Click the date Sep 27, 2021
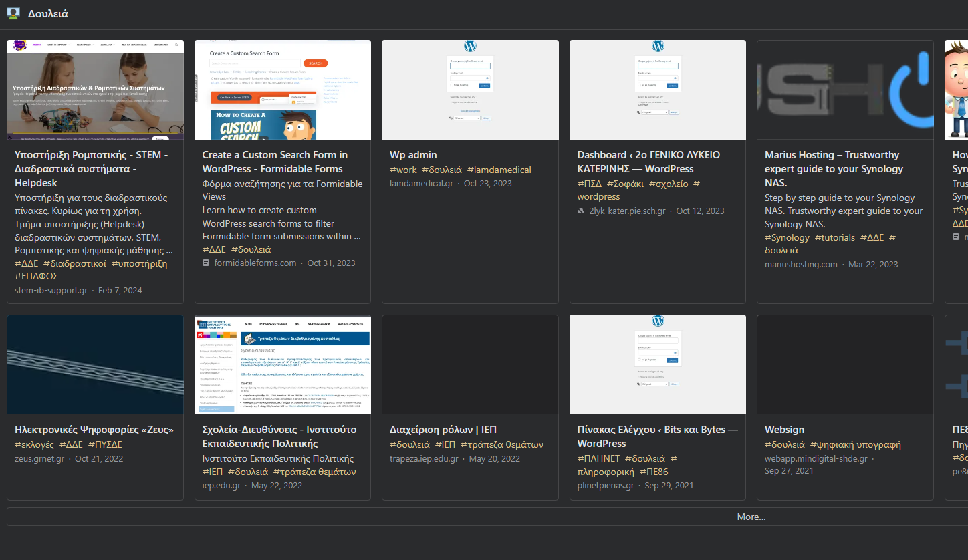 (789, 471)
